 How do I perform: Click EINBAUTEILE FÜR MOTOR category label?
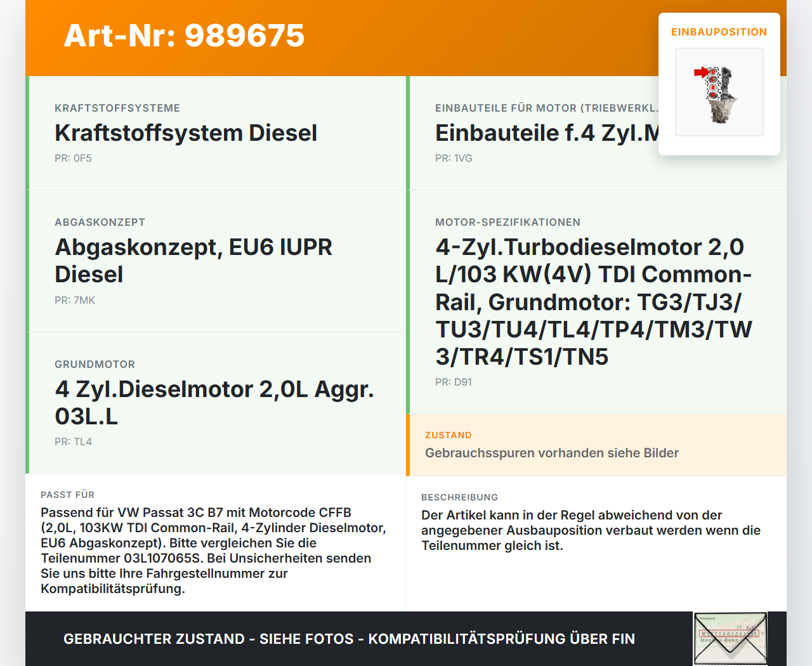(x=547, y=108)
